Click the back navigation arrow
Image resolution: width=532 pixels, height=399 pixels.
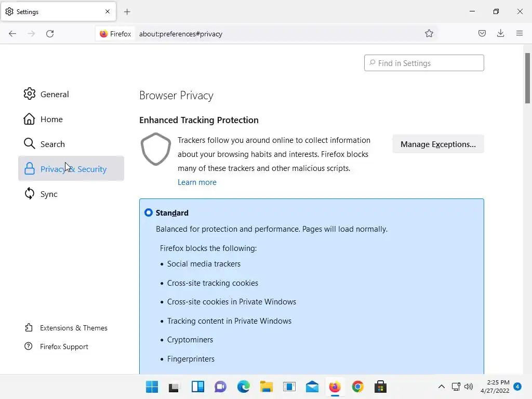tap(12, 34)
